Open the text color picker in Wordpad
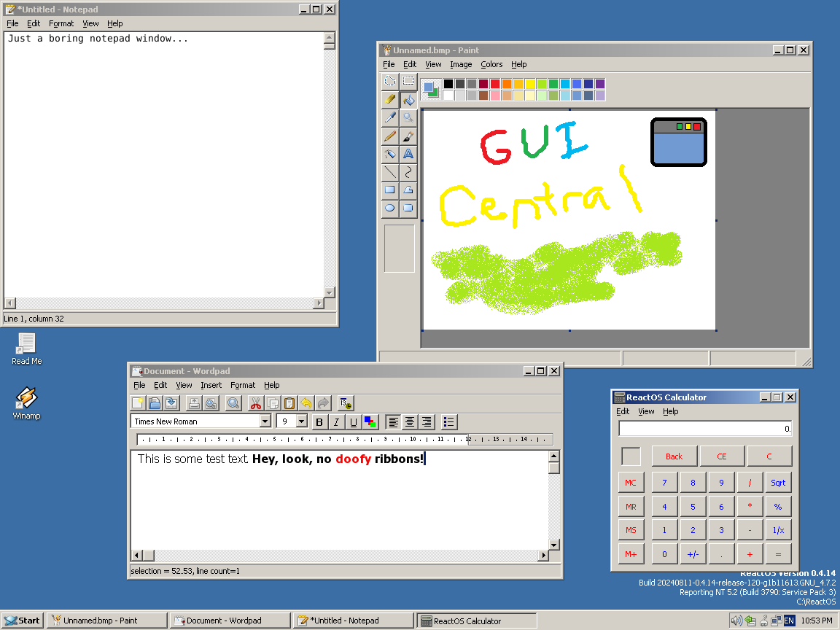Viewport: 840px width, 630px height. pos(370,422)
